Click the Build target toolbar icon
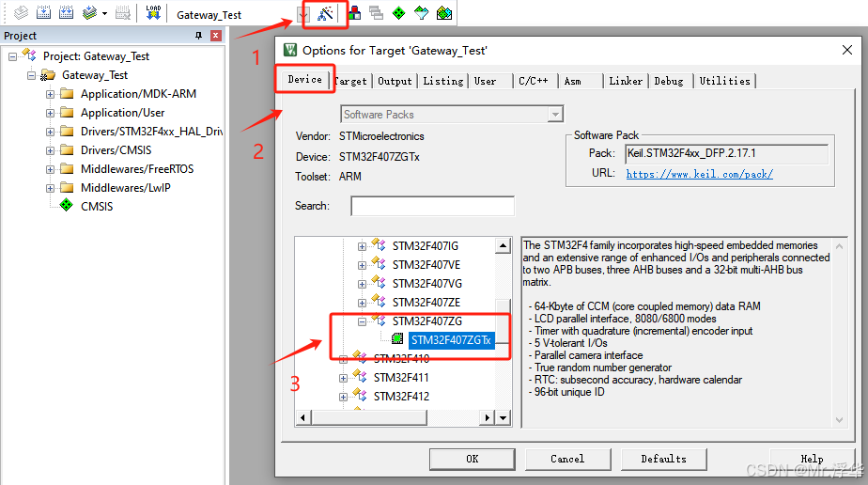The height and width of the screenshot is (485, 868). (44, 12)
